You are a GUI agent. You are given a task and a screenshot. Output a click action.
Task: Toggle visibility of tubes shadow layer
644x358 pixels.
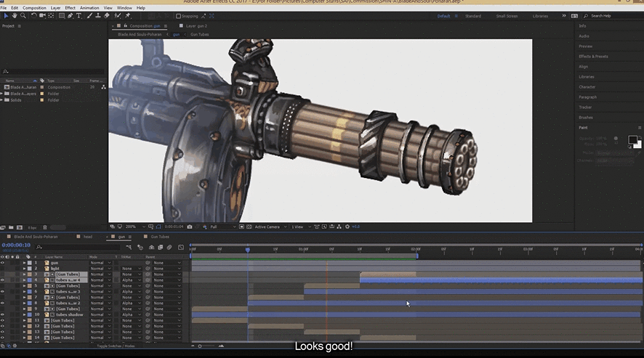click(x=2, y=314)
